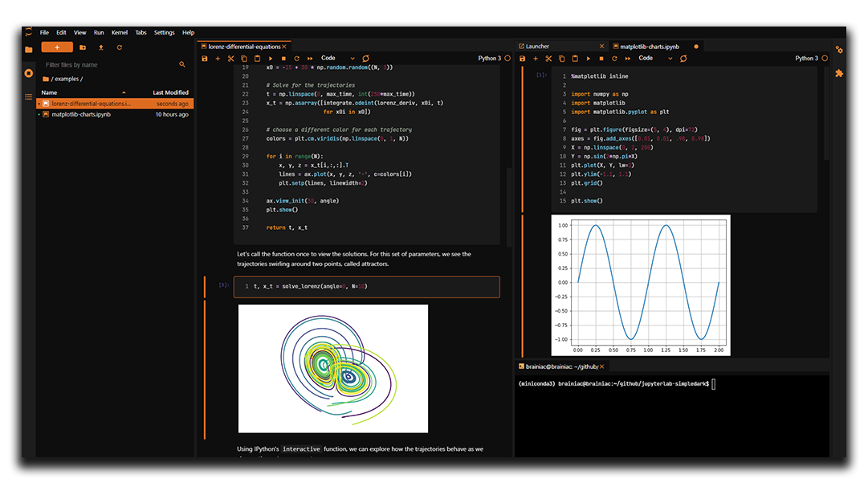Click the orange New Launcher plus button
The height and width of the screenshot is (483, 868).
tap(57, 47)
